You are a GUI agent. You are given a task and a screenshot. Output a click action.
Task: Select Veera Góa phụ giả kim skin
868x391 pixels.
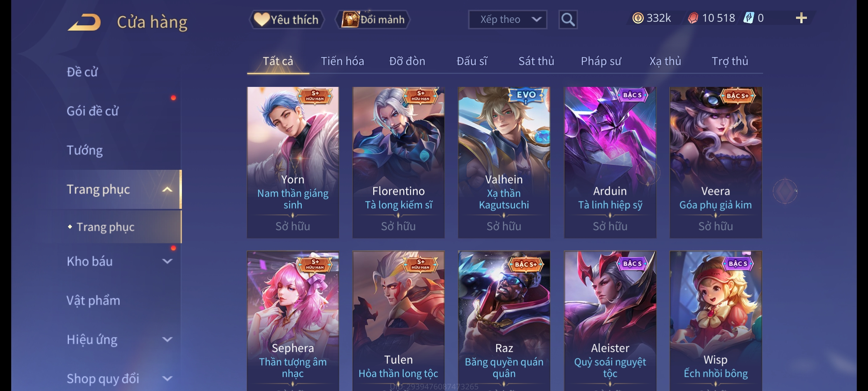coord(716,162)
